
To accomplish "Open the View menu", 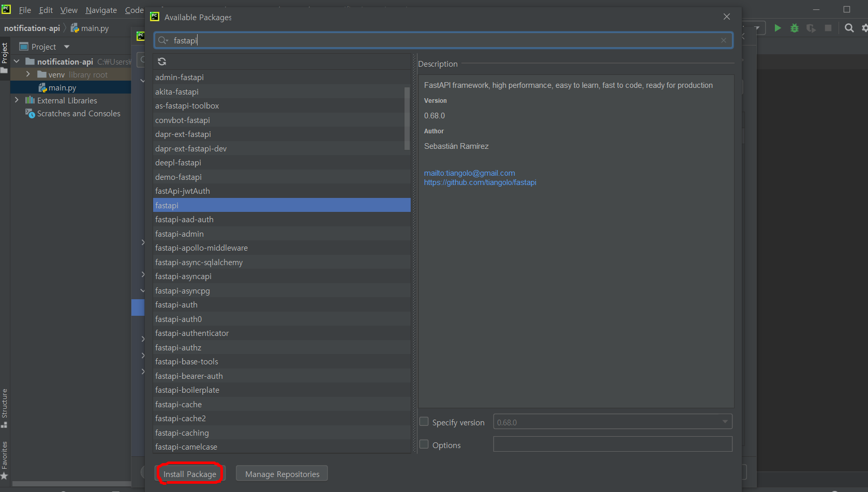I will click(x=69, y=10).
